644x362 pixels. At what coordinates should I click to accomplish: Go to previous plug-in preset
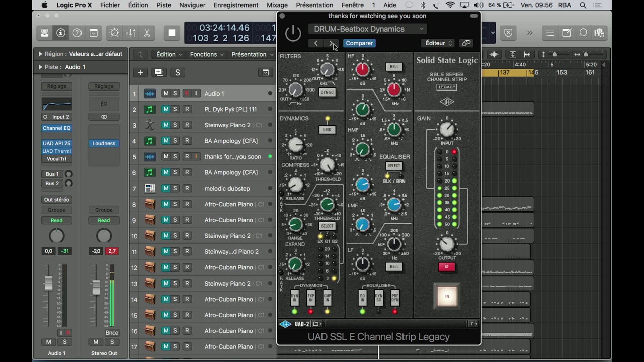[x=316, y=43]
